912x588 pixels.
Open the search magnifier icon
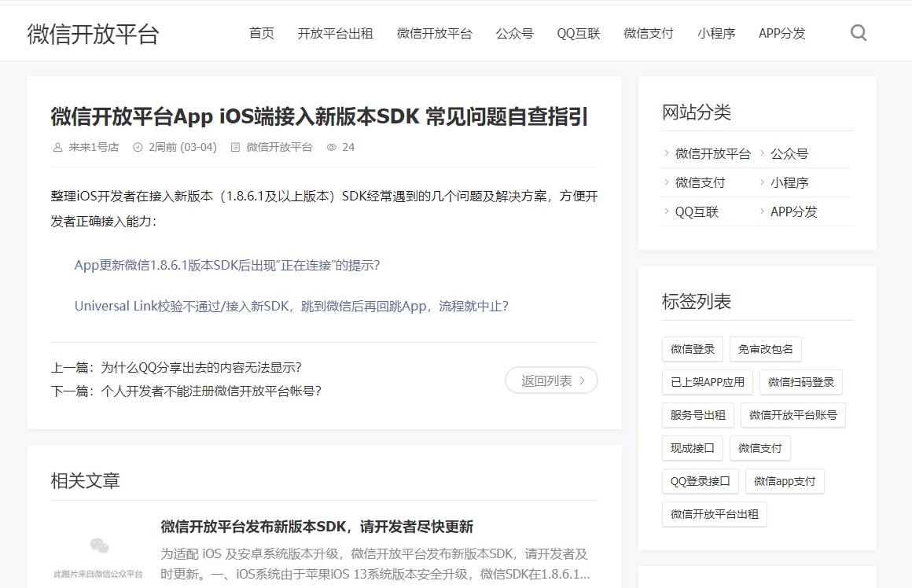859,32
